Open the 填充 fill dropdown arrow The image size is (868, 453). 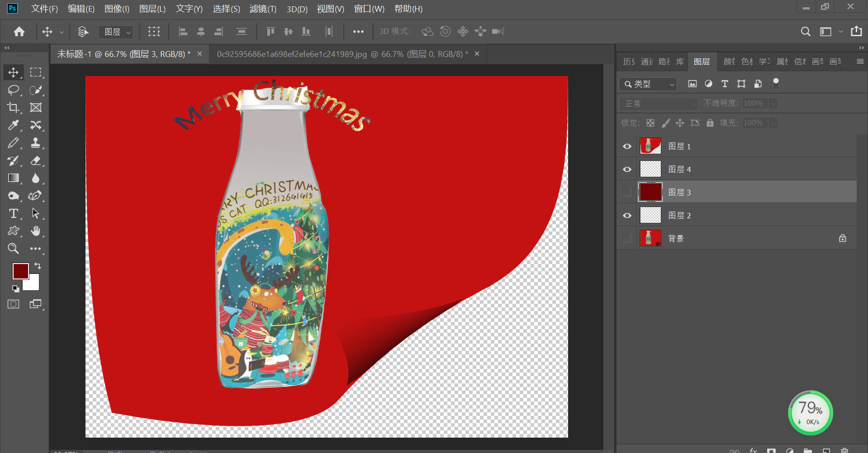[x=774, y=123]
